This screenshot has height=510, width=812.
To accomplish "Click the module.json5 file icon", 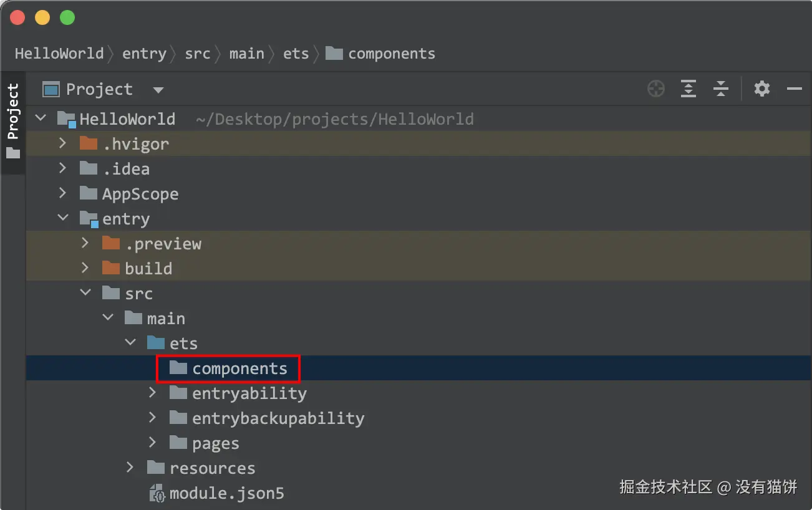I will (157, 493).
